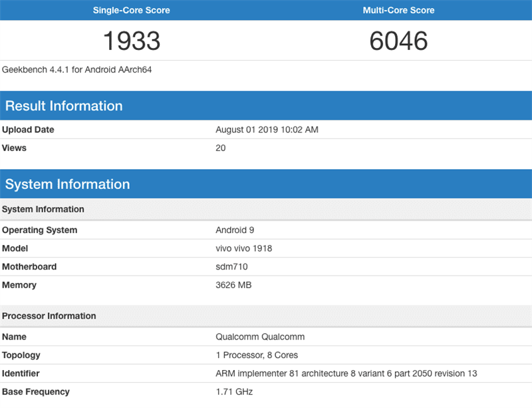Click the gray System Information subheader row
This screenshot has width=532, height=408.
43,209
